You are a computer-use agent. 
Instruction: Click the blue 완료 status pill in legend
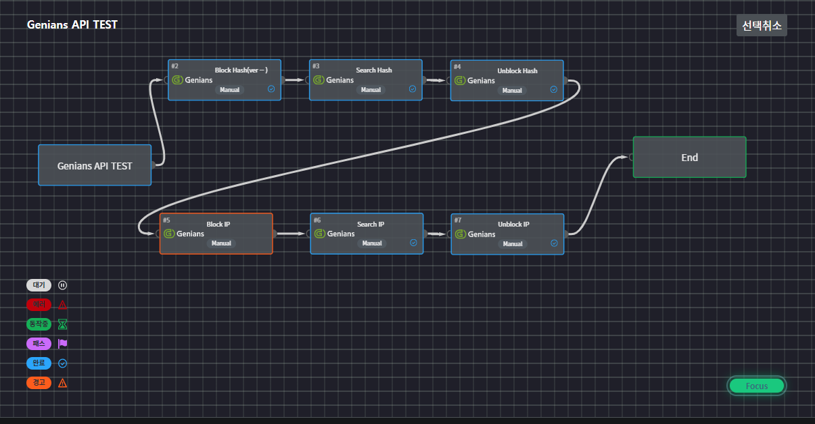[x=38, y=363]
